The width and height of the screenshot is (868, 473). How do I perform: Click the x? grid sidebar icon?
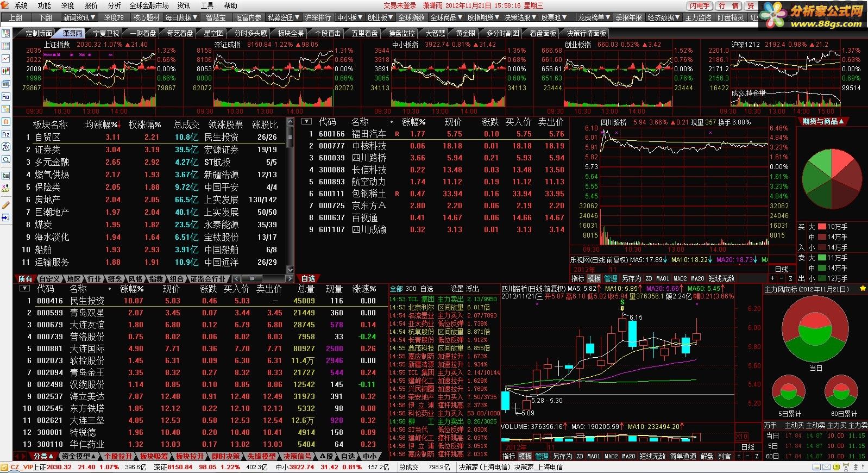point(6,188)
